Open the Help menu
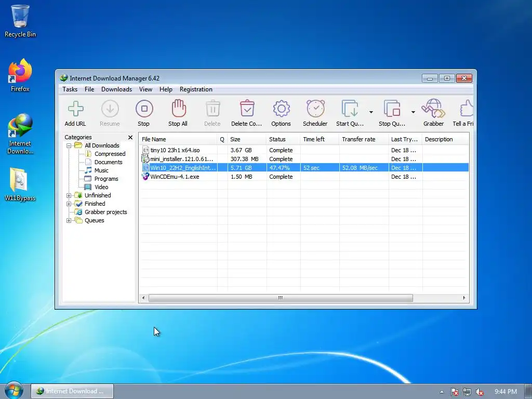 pyautogui.click(x=166, y=89)
